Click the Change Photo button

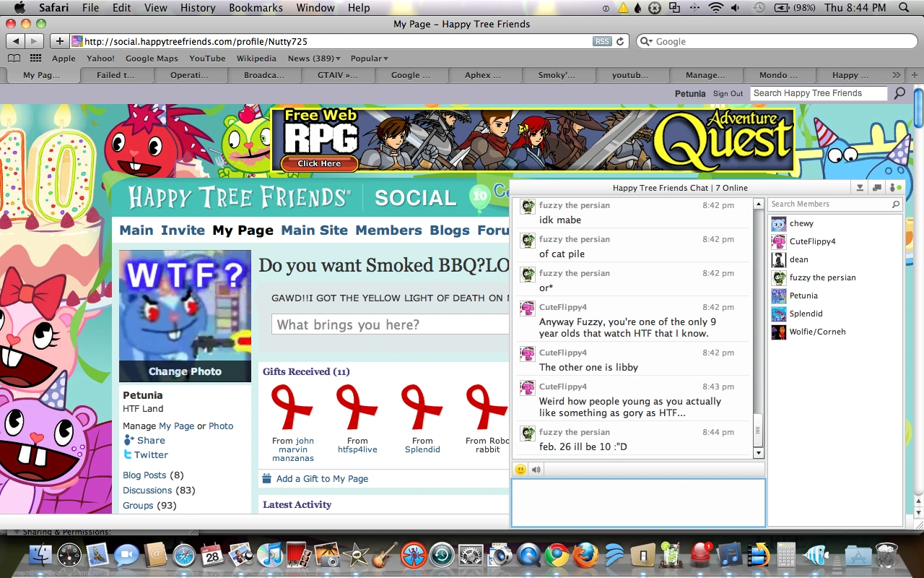(185, 371)
